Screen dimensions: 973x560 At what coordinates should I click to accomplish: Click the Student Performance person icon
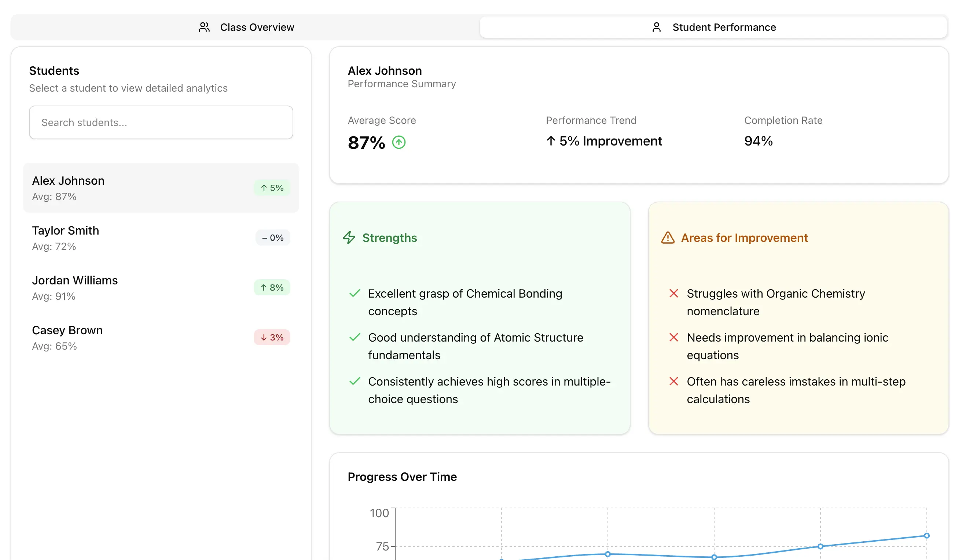click(656, 27)
